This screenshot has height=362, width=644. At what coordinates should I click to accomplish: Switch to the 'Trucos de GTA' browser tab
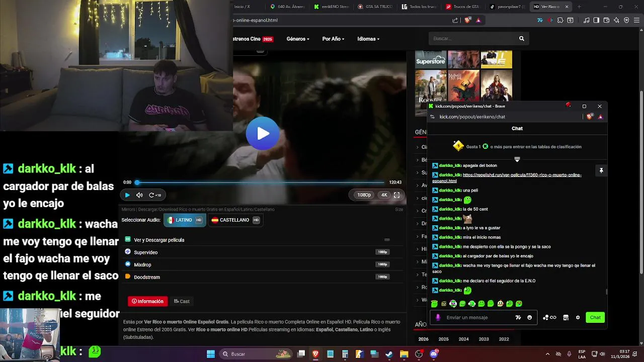[x=463, y=7]
